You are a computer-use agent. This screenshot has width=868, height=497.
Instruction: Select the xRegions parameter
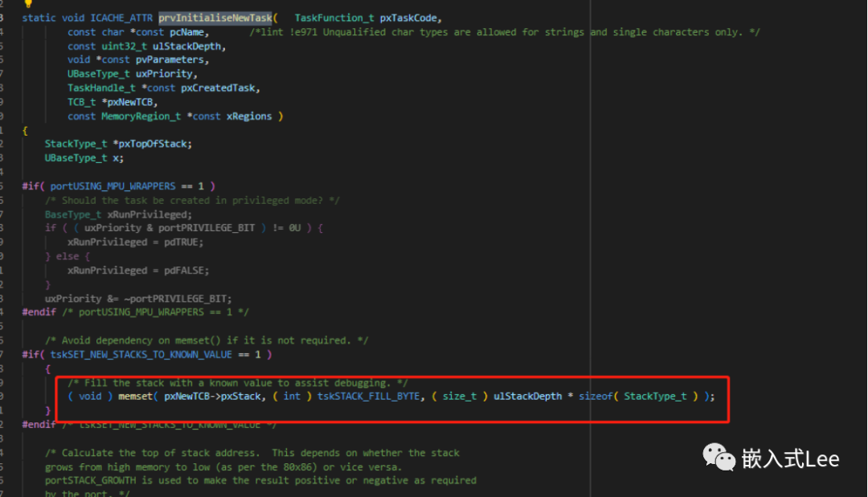249,116
